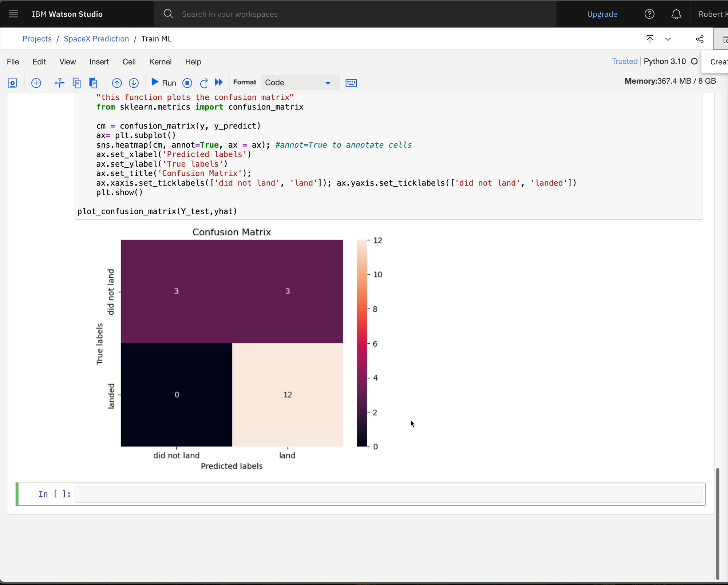
Task: Expand the chevron next to upload icon
Action: click(668, 39)
